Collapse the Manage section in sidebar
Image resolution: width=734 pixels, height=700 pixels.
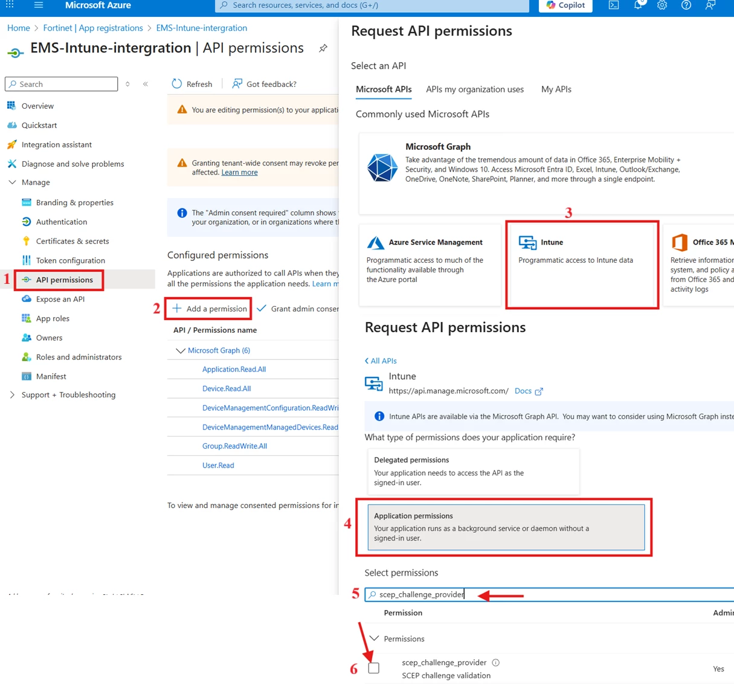pyautogui.click(x=12, y=182)
